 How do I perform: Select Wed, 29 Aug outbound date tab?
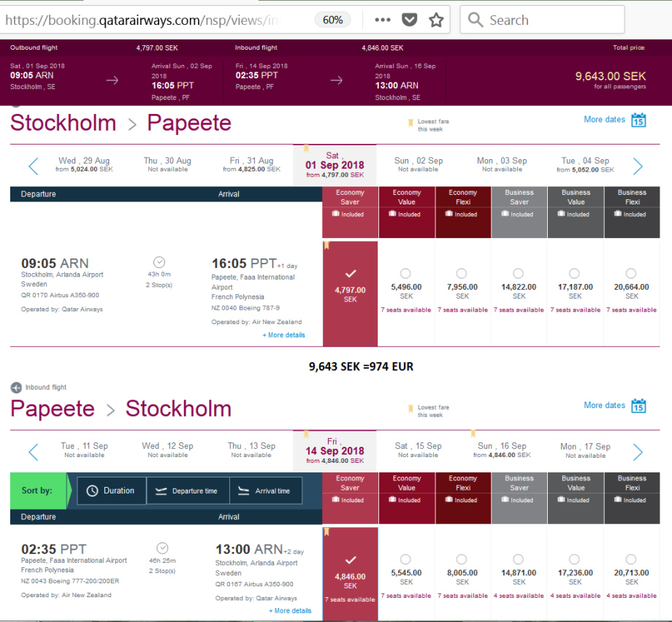pyautogui.click(x=85, y=164)
